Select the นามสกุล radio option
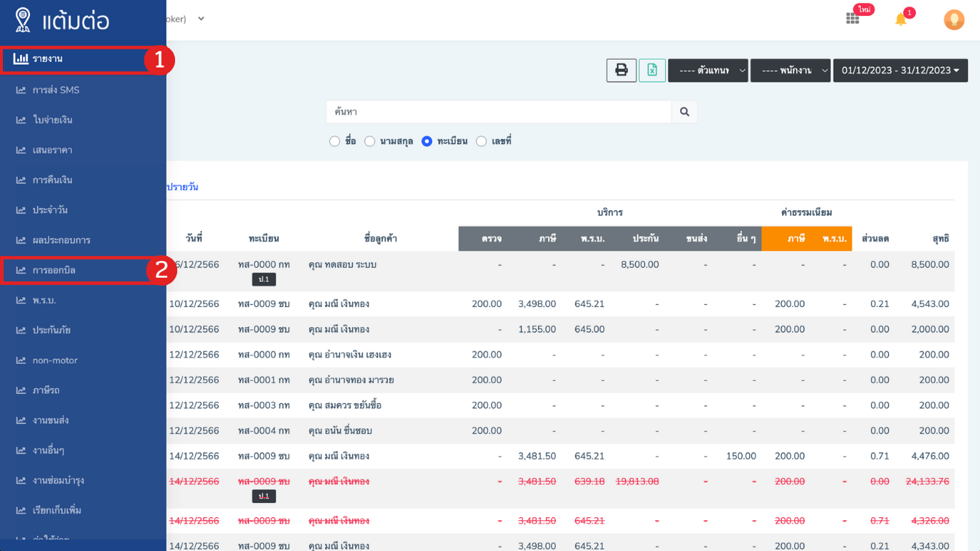Screen dimensions: 980x551 click(x=369, y=141)
